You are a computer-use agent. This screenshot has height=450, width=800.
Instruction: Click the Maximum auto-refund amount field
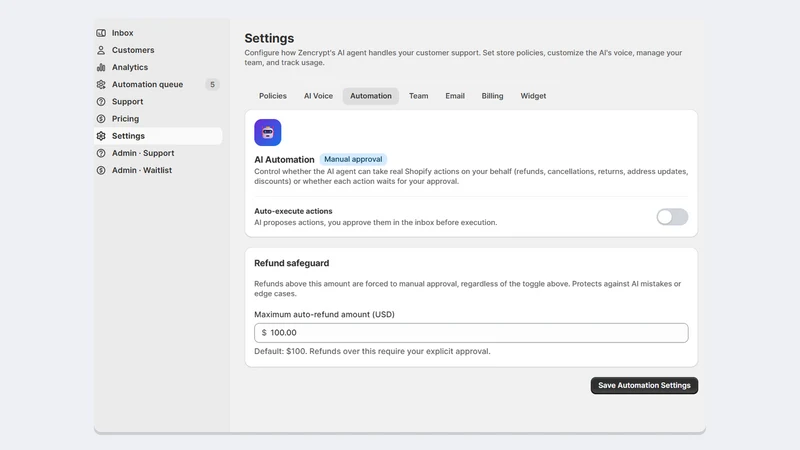click(471, 333)
